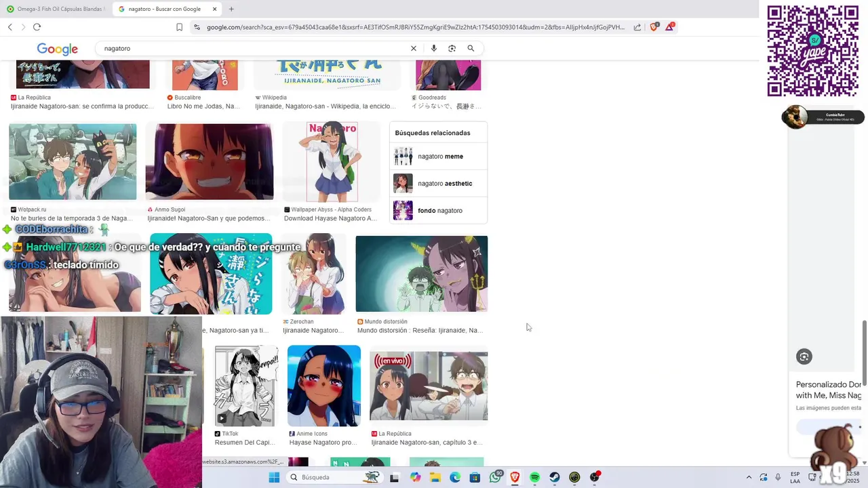Open related search nagatoro aesthetic
Image resolution: width=868 pixels, height=488 pixels.
click(x=438, y=184)
